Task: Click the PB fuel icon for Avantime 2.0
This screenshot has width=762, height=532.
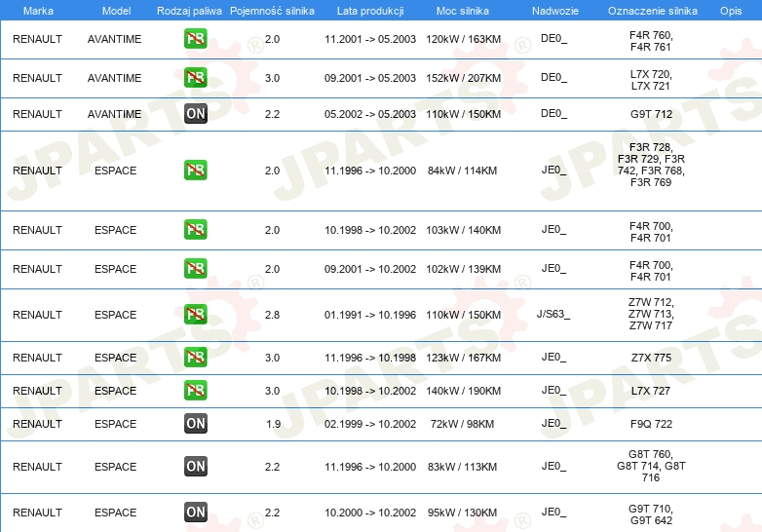Action: click(196, 40)
